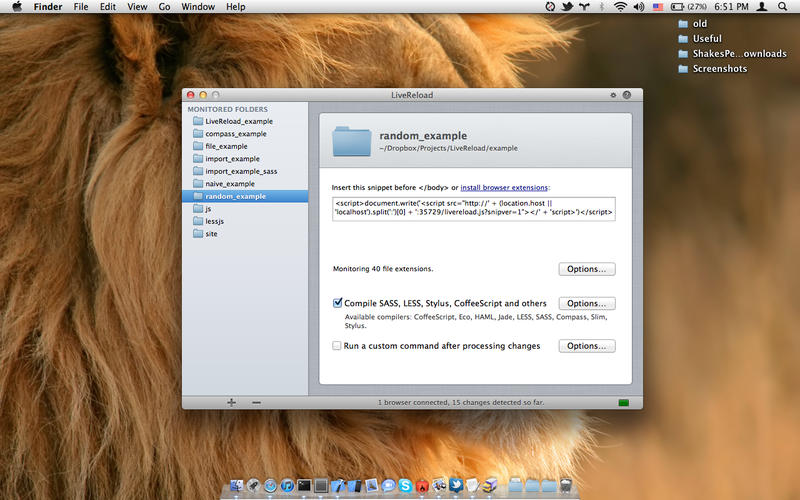Viewport: 800px width, 500px height.
Task: Click the minus icon to remove the folder
Action: (x=256, y=403)
